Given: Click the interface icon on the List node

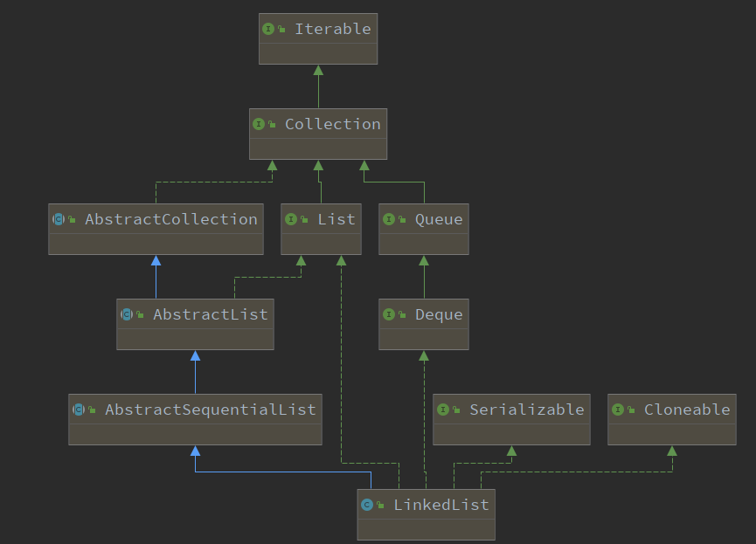Looking at the screenshot, I should (x=291, y=219).
